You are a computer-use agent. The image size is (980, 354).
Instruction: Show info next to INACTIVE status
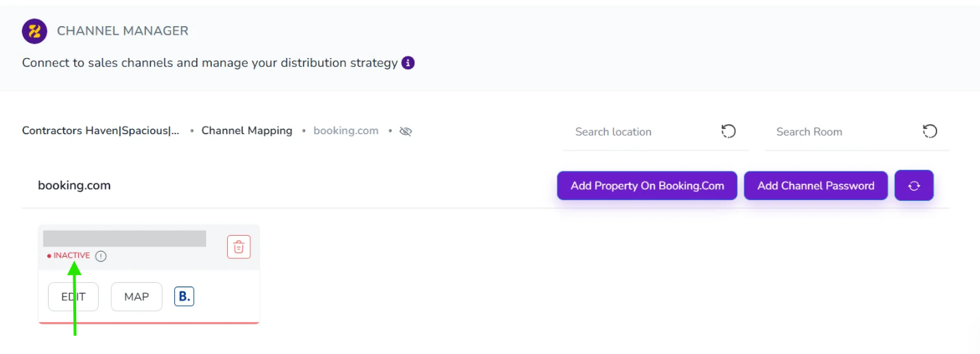tap(101, 256)
